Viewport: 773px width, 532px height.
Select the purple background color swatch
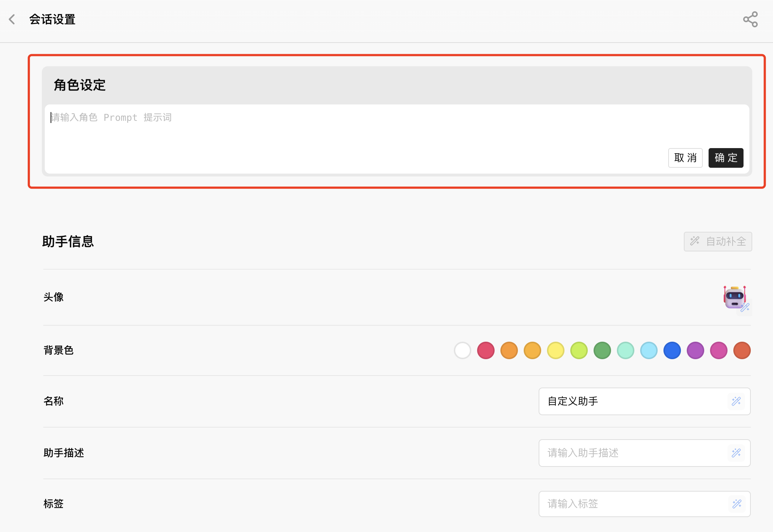(x=695, y=350)
